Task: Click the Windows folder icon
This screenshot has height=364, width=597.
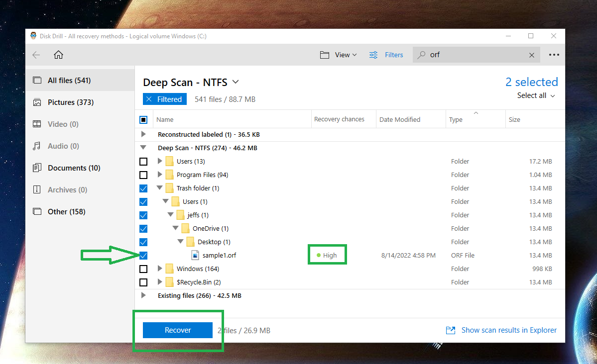Action: pos(169,269)
